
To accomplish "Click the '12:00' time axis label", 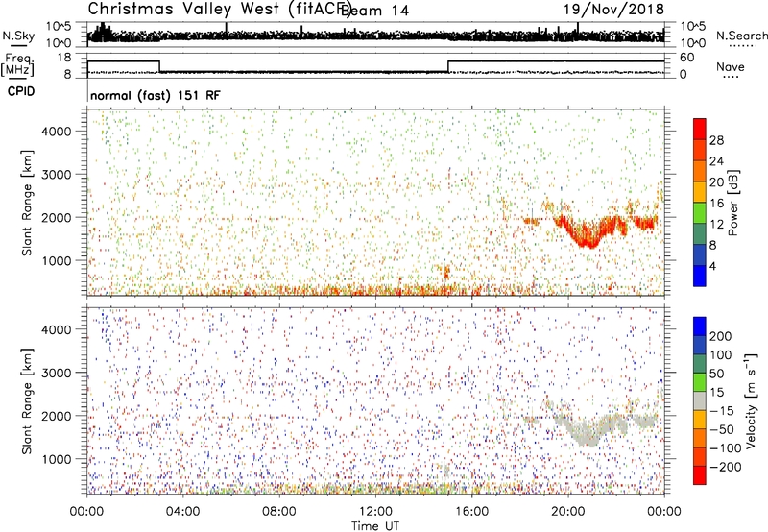I will coord(375,512).
